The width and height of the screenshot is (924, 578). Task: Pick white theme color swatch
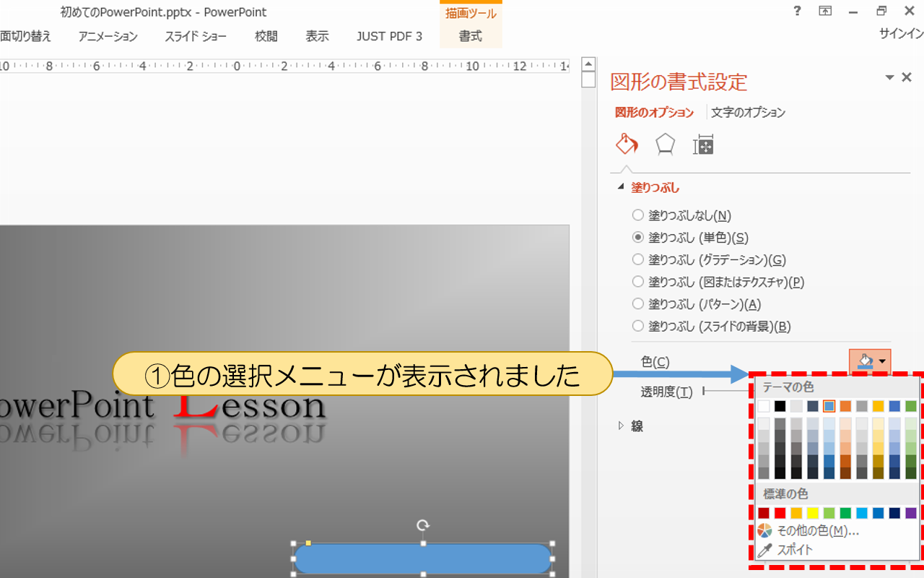click(x=764, y=406)
